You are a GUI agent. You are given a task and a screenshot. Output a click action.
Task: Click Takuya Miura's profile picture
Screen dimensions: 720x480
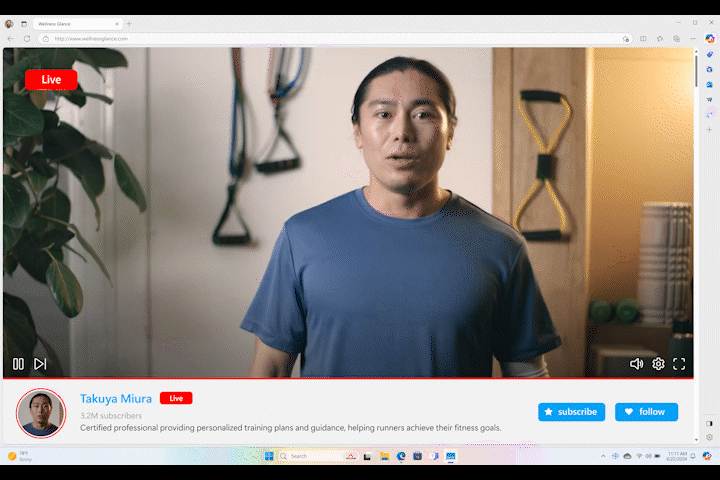(41, 413)
